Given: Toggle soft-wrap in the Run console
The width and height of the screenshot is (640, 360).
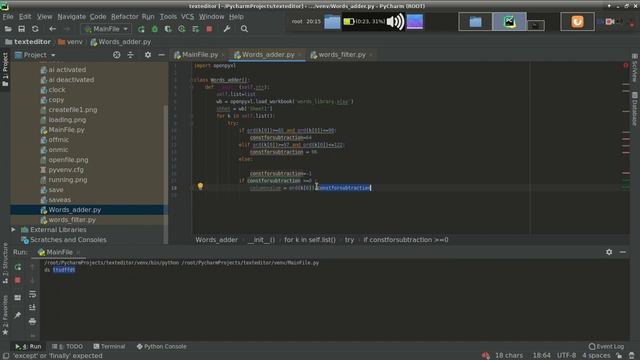Looking at the screenshot, I should point(32,294).
